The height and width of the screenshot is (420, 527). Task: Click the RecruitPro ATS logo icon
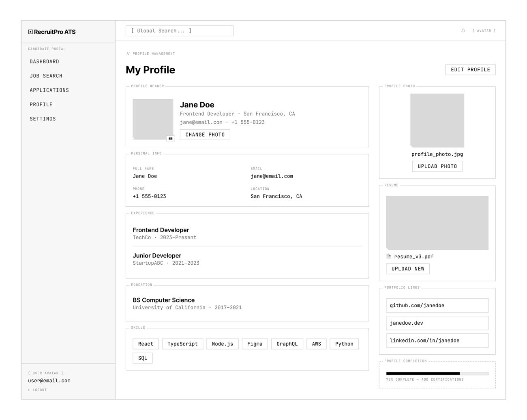pos(30,32)
